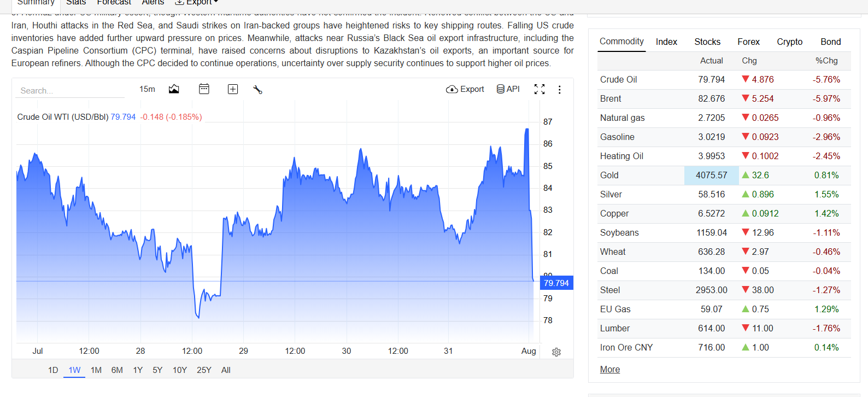The width and height of the screenshot is (868, 397).
Task: Open chart settings gear icon
Action: [x=556, y=352]
